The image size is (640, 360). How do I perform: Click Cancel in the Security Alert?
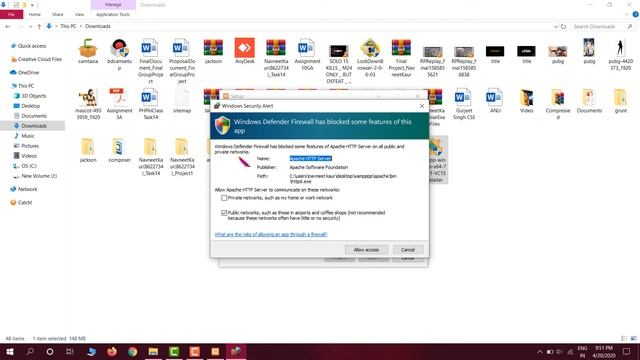408,250
